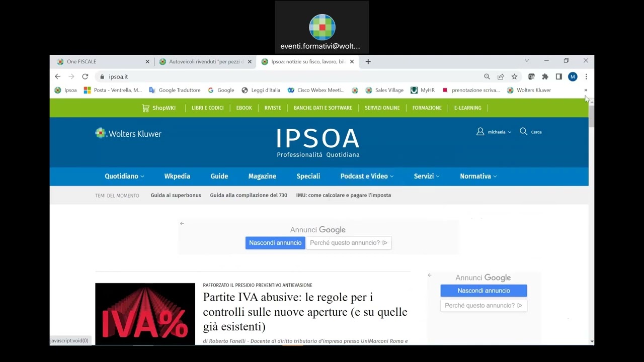Click Perché questo annuncio? in top banner
The image size is (644, 362).
coord(349,243)
